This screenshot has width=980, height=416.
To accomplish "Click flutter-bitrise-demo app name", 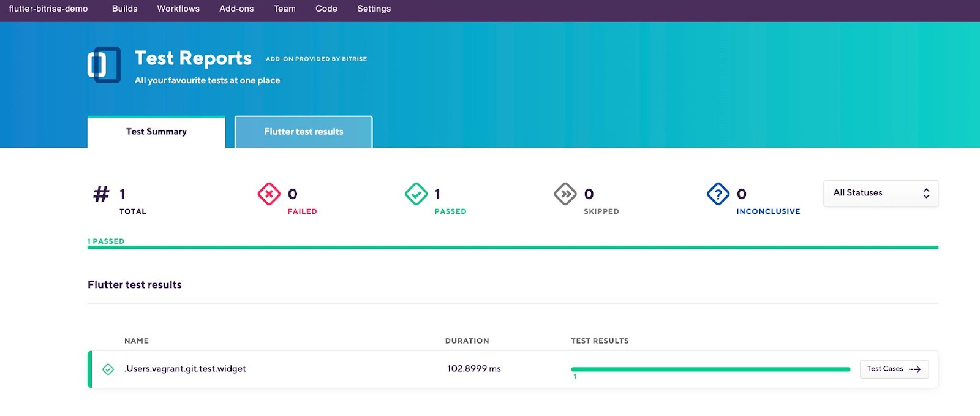I will (x=48, y=9).
